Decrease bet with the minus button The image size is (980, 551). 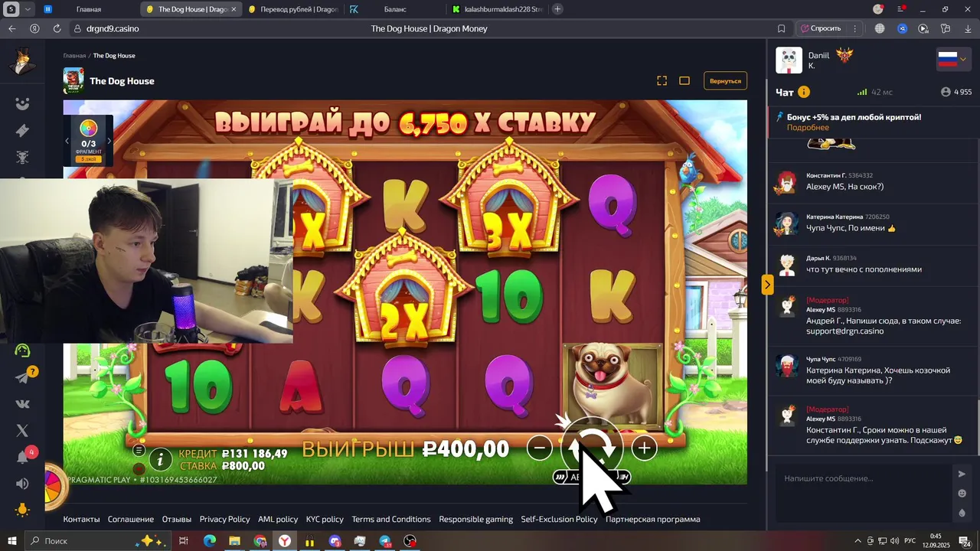click(540, 448)
